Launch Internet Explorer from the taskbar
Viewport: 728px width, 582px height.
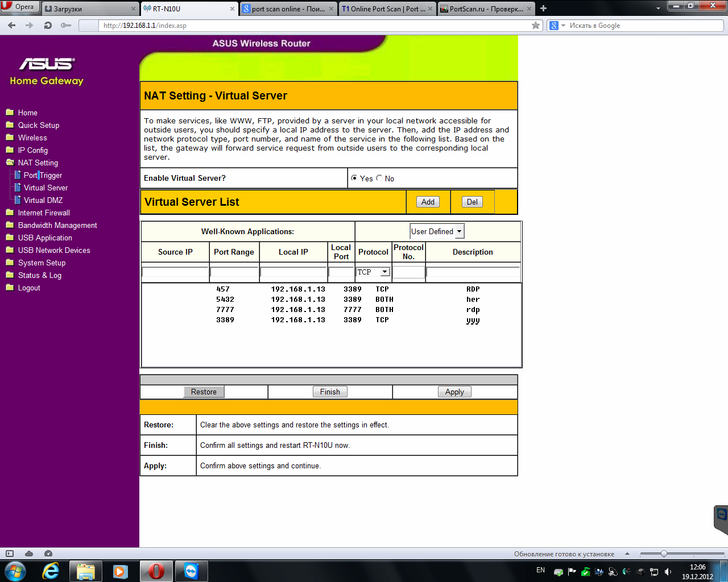tap(51, 571)
